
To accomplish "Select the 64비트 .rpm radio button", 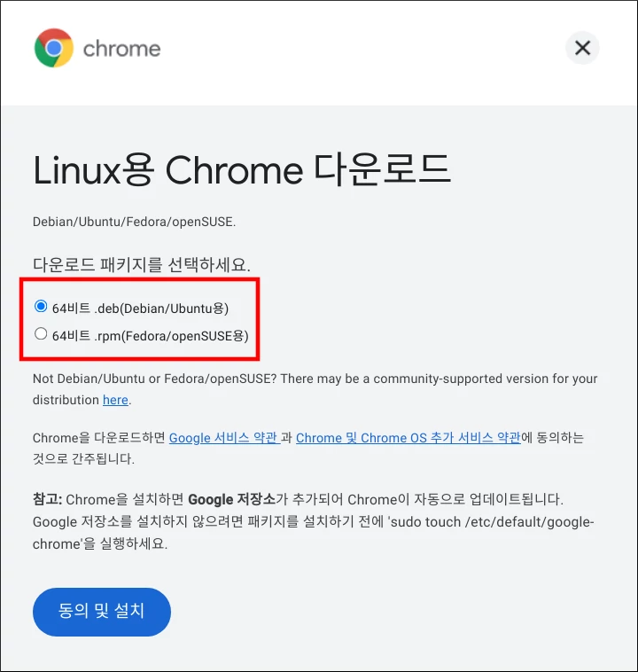I will 41,334.
